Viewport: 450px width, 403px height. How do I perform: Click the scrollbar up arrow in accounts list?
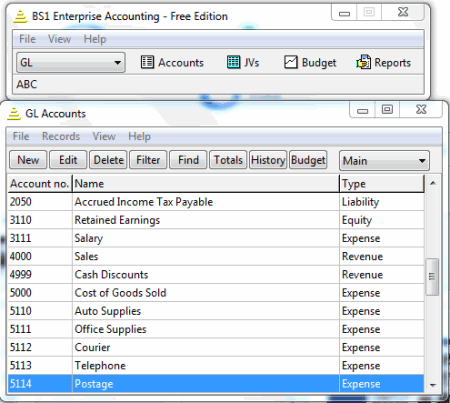click(433, 183)
